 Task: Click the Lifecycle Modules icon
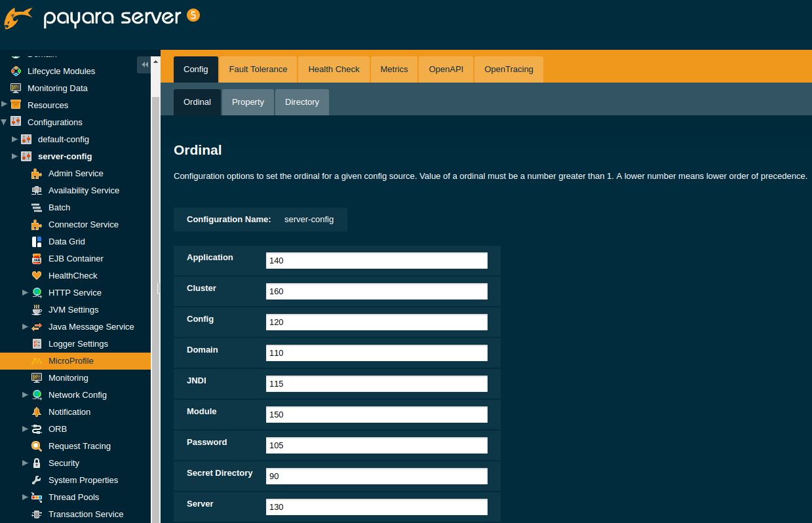tap(16, 71)
